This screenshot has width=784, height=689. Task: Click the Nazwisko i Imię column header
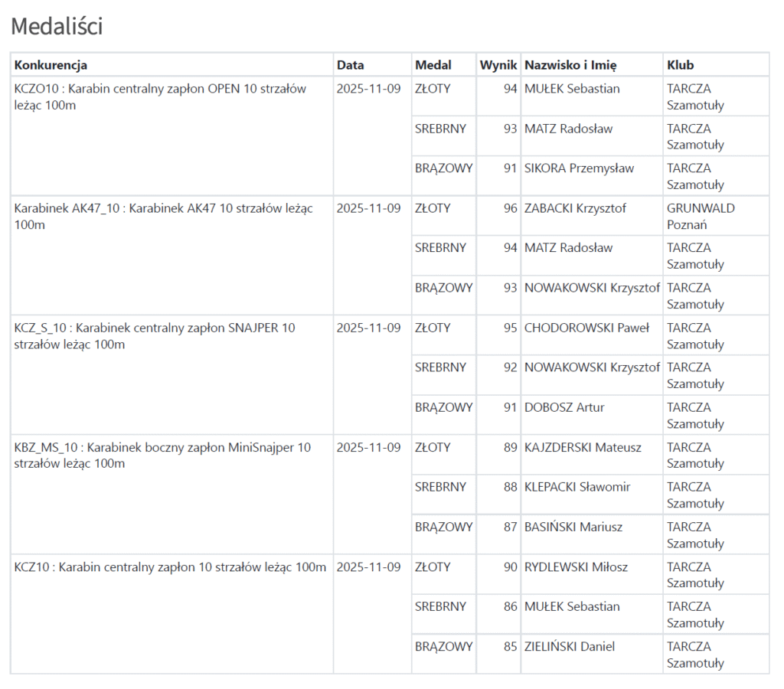click(x=570, y=65)
